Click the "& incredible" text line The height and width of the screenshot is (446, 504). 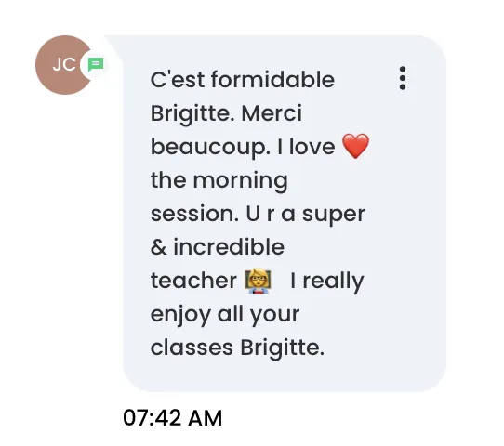(218, 247)
